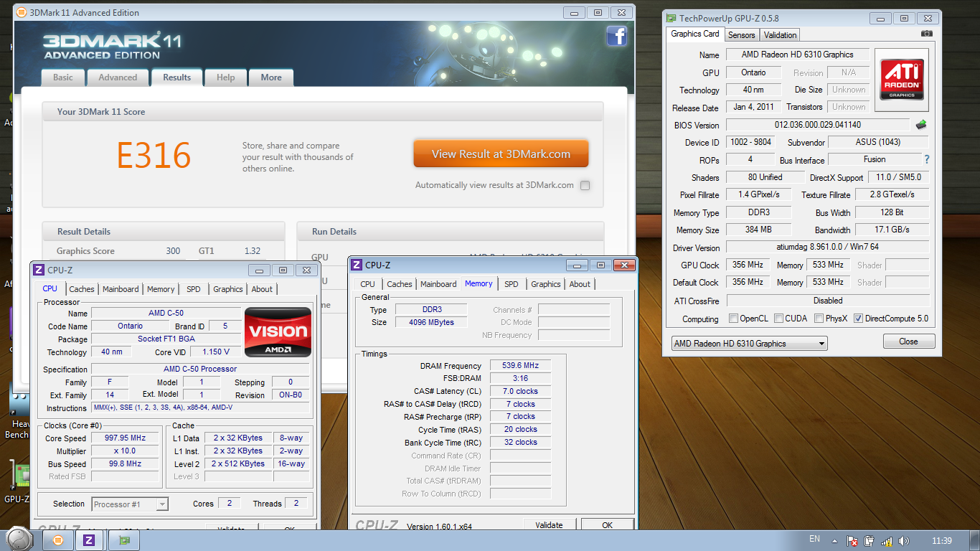Open Graphics tab in CPU-Z Memory window
Image resolution: width=980 pixels, height=551 pixels.
(545, 284)
